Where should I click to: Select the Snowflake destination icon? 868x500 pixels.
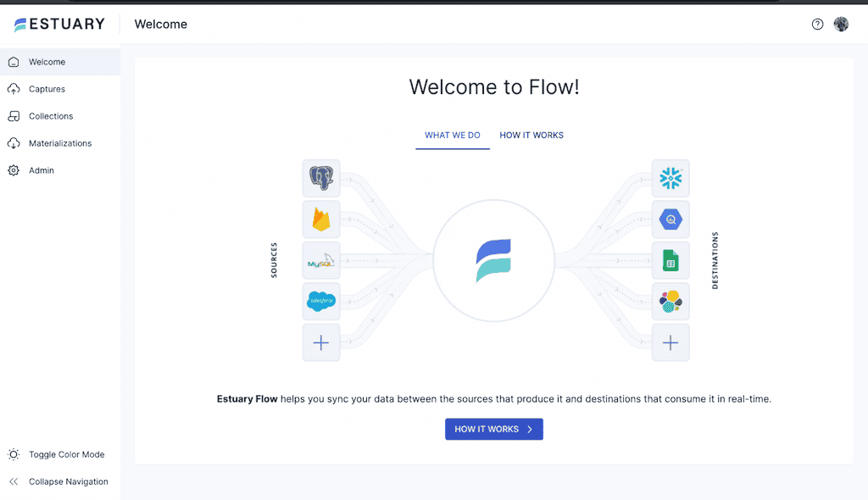(x=670, y=178)
